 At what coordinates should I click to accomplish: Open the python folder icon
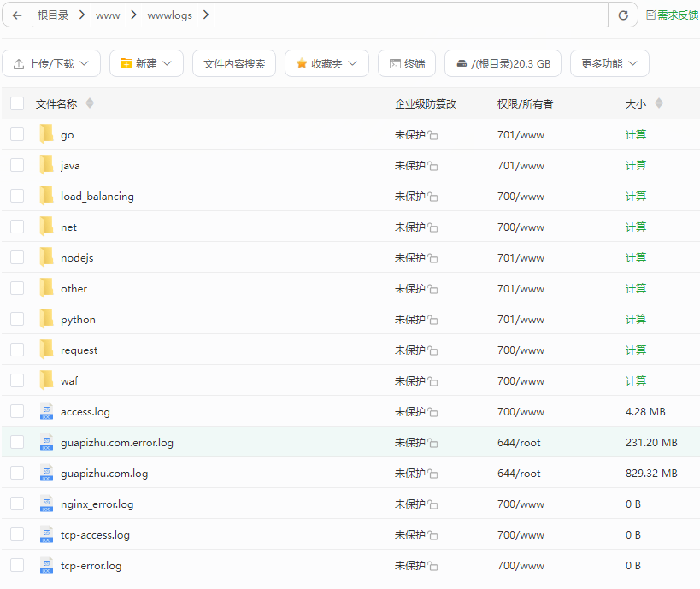click(46, 319)
